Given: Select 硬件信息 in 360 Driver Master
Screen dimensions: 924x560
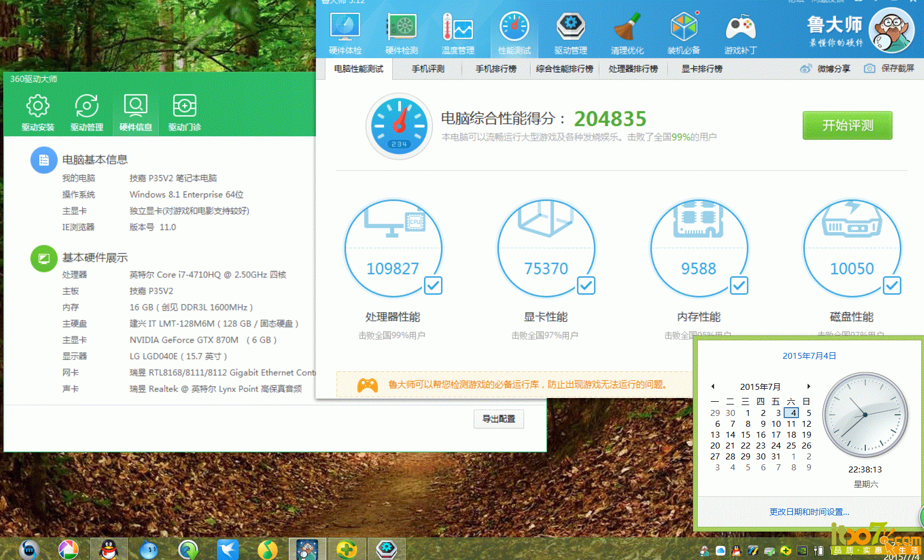Looking at the screenshot, I should [135, 113].
